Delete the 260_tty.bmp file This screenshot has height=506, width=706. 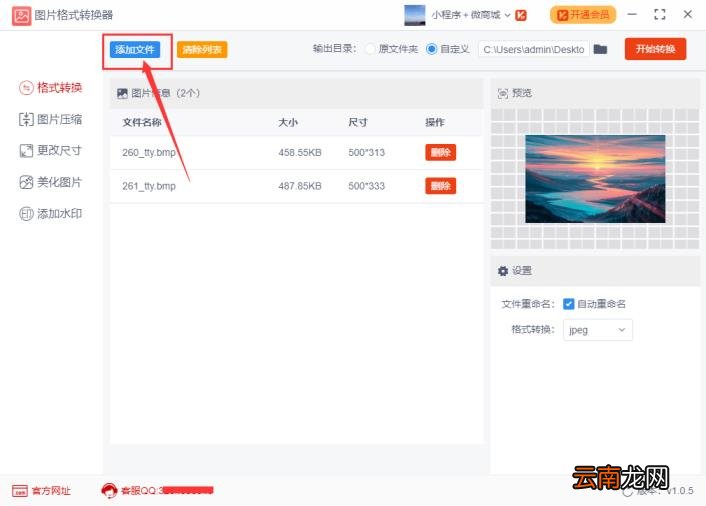441,153
